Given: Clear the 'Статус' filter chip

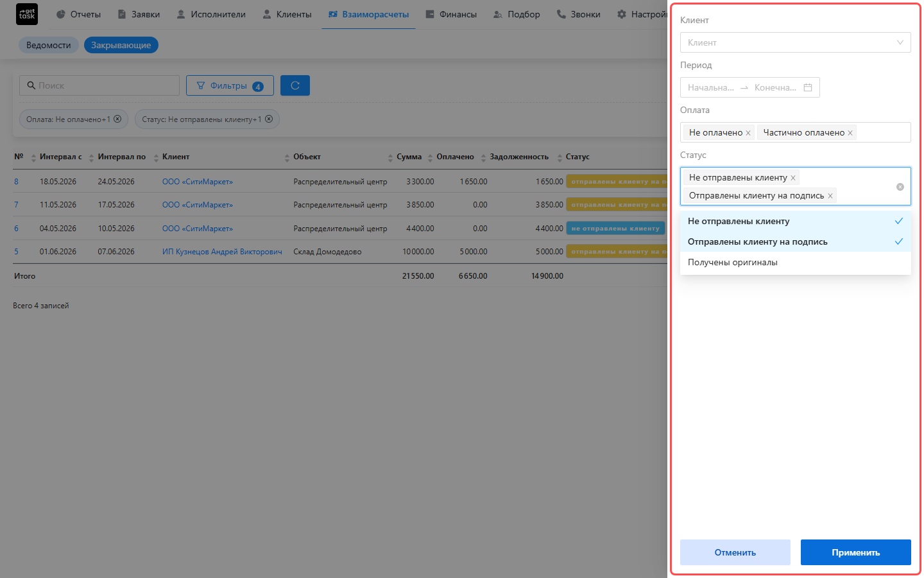Looking at the screenshot, I should click(269, 119).
